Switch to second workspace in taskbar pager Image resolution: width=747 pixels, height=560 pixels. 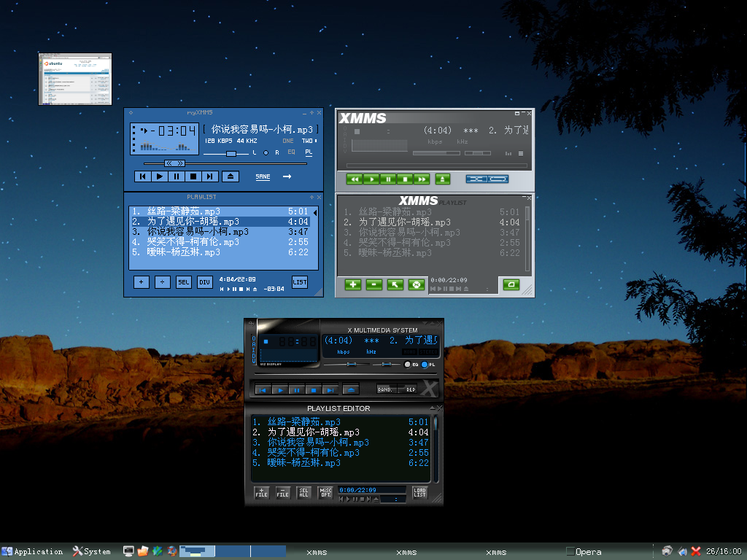[x=232, y=551]
